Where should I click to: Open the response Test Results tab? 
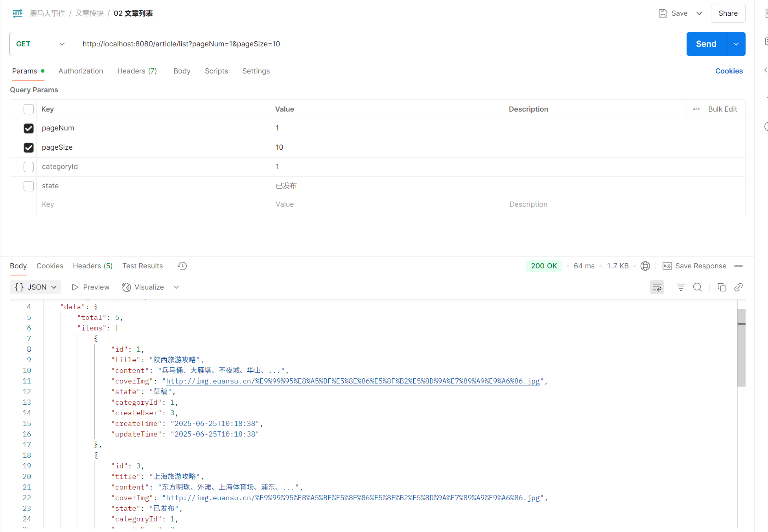point(142,266)
